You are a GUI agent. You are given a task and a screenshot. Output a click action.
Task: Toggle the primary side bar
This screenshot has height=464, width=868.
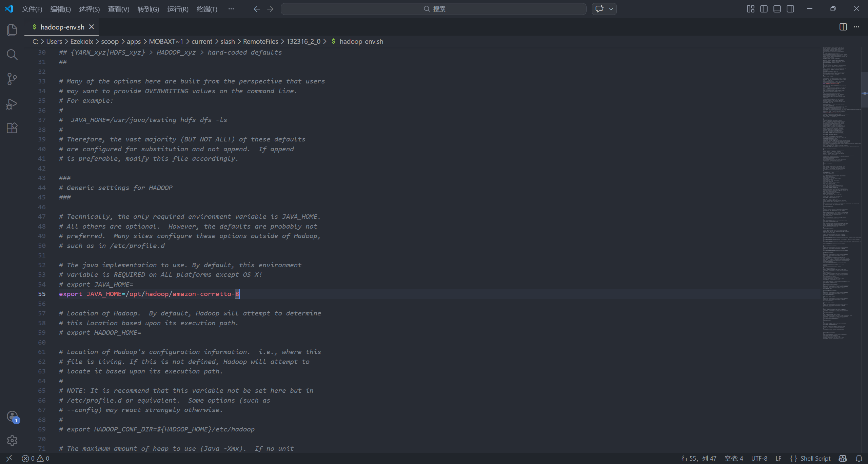[x=764, y=9]
